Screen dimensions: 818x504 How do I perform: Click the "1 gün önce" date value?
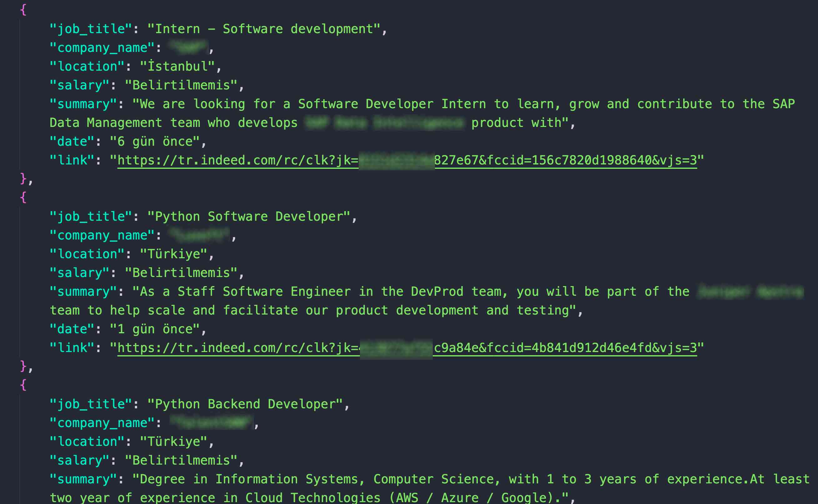155,329
